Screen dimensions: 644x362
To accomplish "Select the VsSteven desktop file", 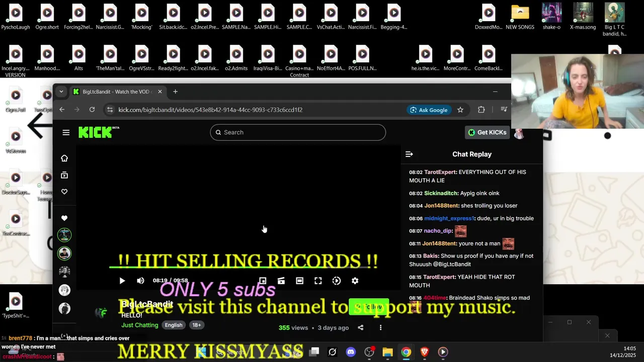I will (16, 140).
